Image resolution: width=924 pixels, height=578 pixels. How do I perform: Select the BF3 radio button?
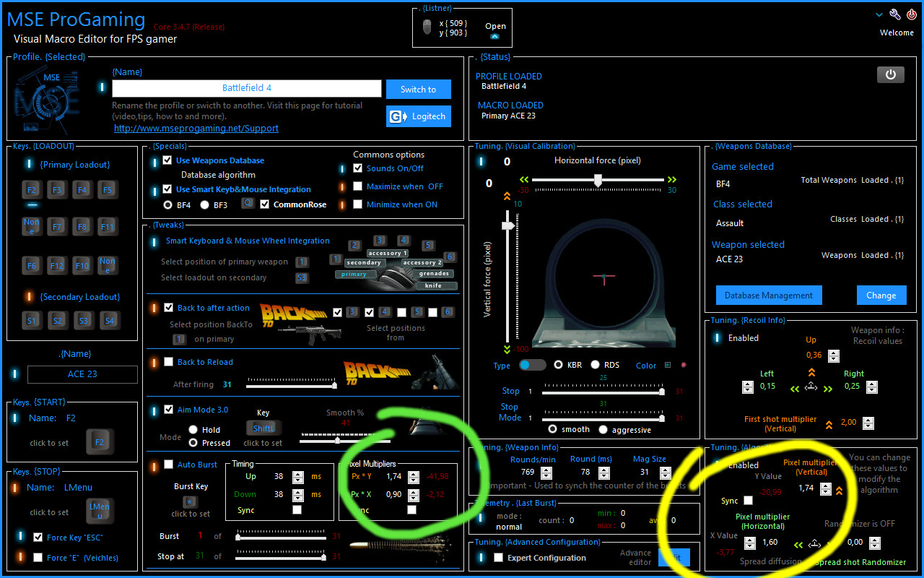click(204, 204)
